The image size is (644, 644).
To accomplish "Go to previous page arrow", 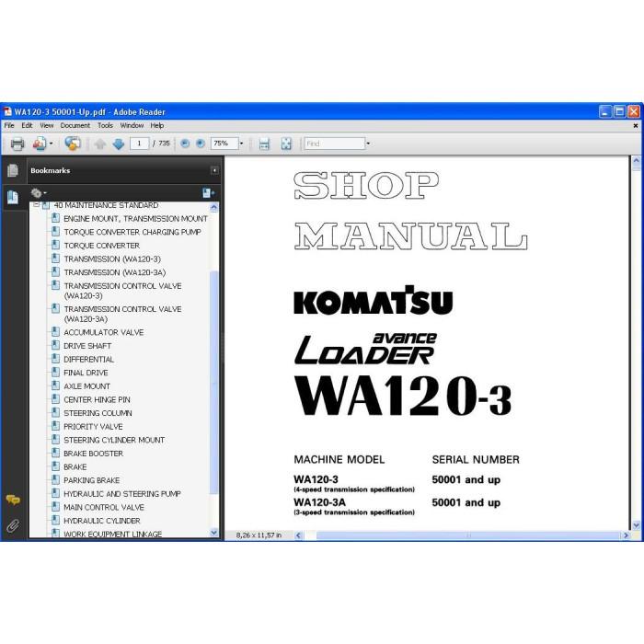I will pyautogui.click(x=99, y=144).
